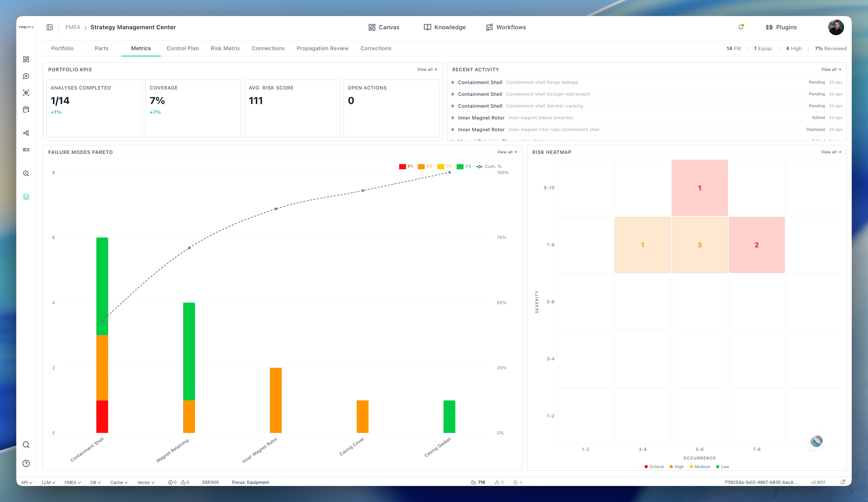Open the notifications bell in header
The width and height of the screenshot is (868, 502).
[x=740, y=27]
